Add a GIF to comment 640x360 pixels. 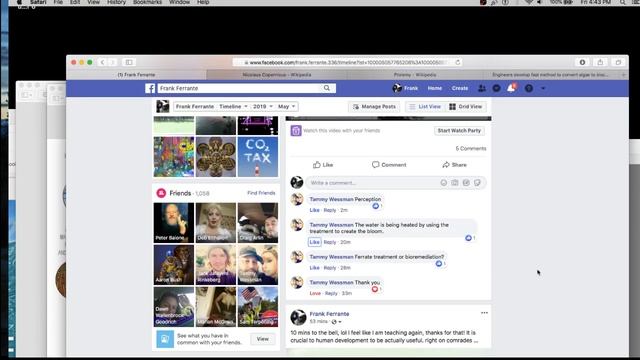click(466, 183)
